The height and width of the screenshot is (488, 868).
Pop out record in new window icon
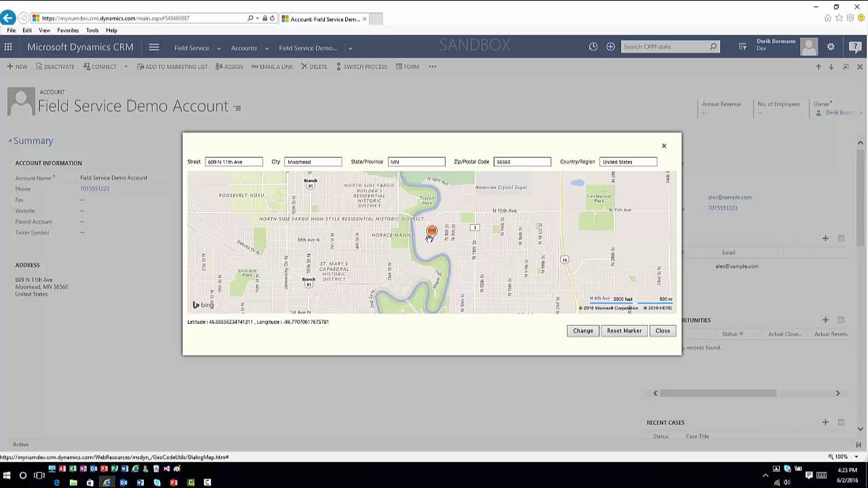(x=846, y=66)
